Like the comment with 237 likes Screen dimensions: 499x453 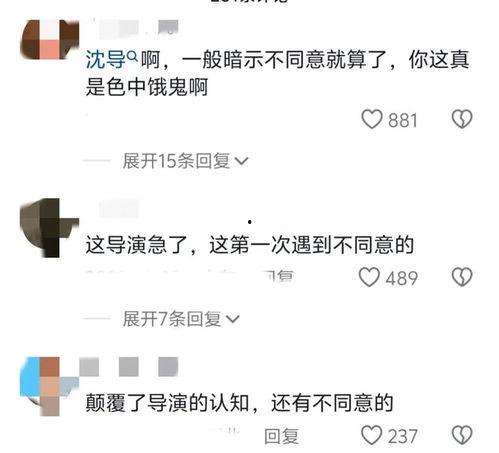pyautogui.click(x=372, y=435)
